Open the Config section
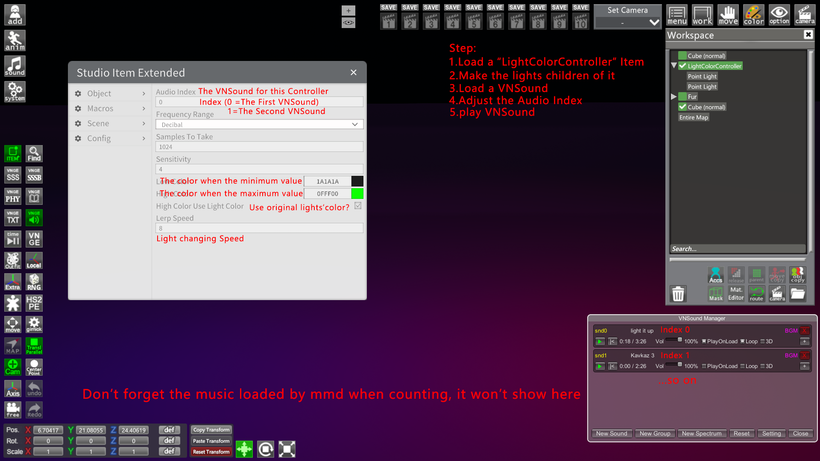820x461 pixels. pyautogui.click(x=111, y=138)
